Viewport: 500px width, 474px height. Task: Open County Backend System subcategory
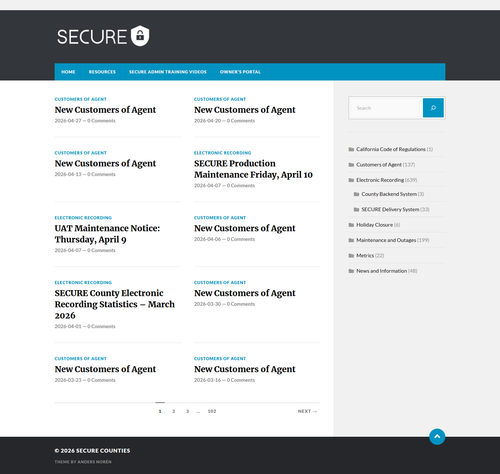tap(389, 194)
